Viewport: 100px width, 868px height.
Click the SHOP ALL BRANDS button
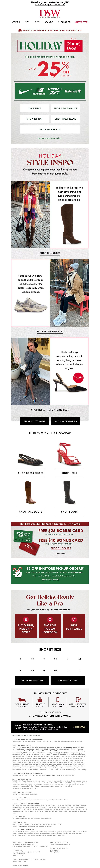50,129
